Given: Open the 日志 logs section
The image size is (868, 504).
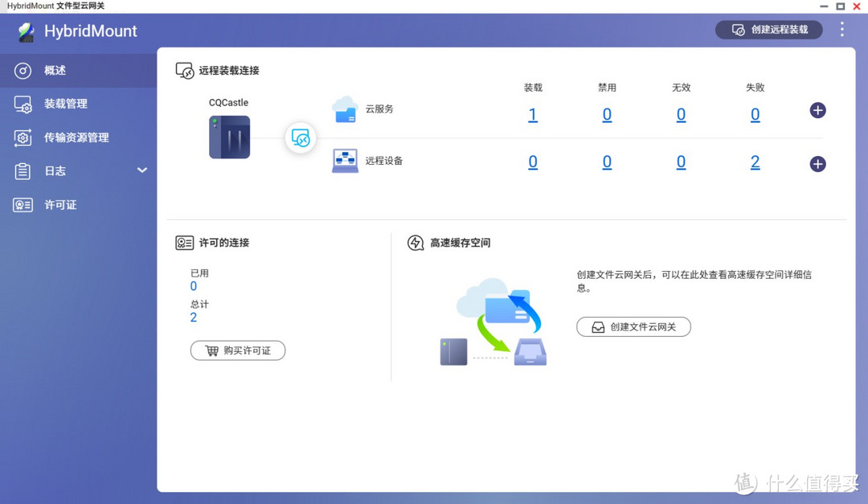Looking at the screenshot, I should [78, 170].
